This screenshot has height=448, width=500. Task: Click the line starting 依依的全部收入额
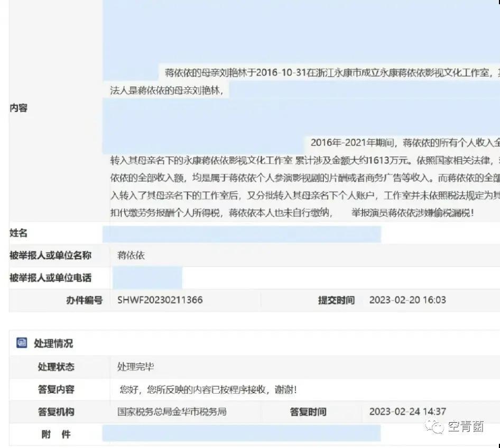tap(305, 178)
